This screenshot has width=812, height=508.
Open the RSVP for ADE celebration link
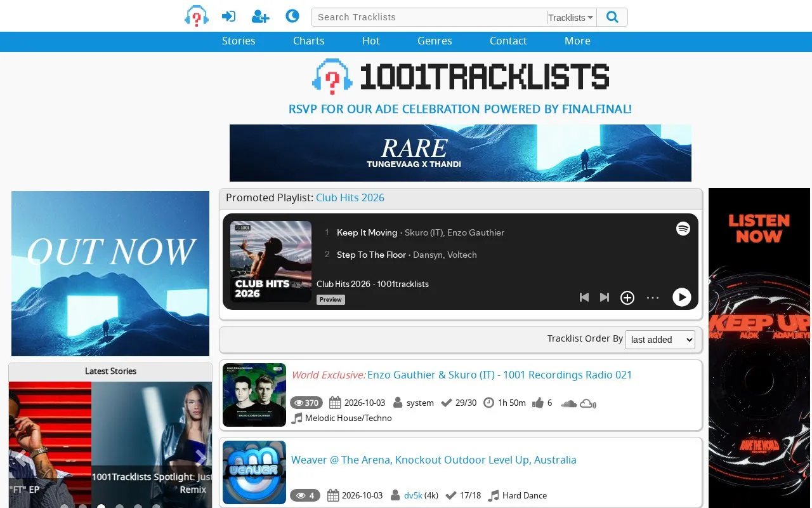pyautogui.click(x=460, y=109)
